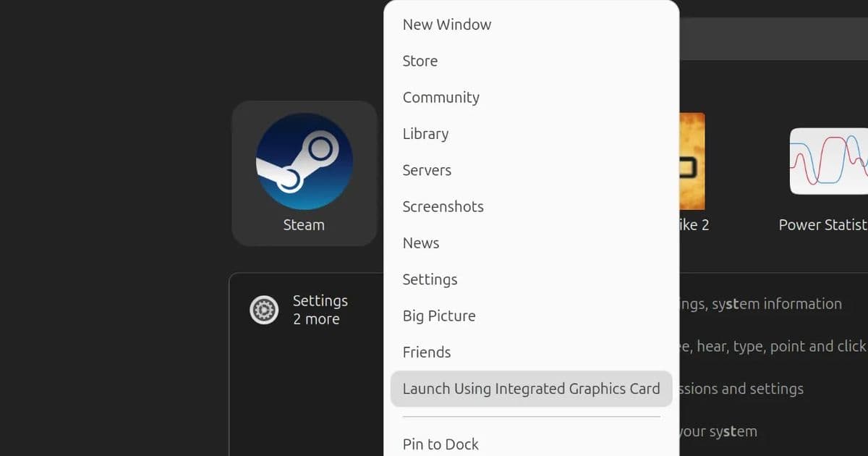Image resolution: width=868 pixels, height=456 pixels.
Task: Open the Steam Store via the context menu
Action: point(420,61)
